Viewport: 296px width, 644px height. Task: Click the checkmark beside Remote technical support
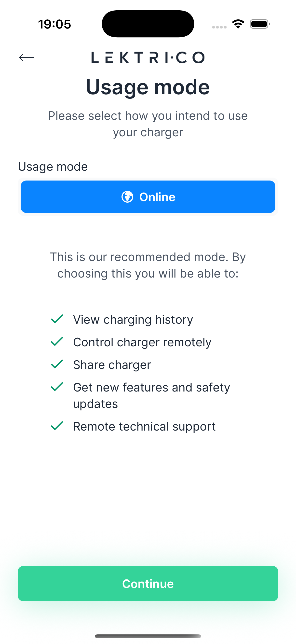pos(57,426)
